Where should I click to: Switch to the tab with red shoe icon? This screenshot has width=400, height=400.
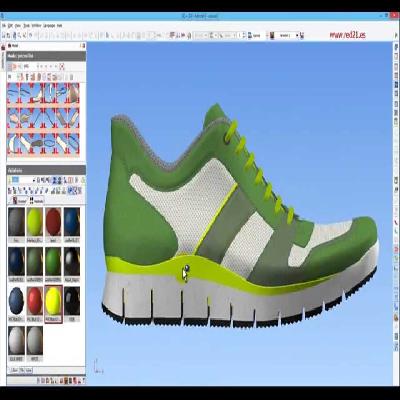19,201
